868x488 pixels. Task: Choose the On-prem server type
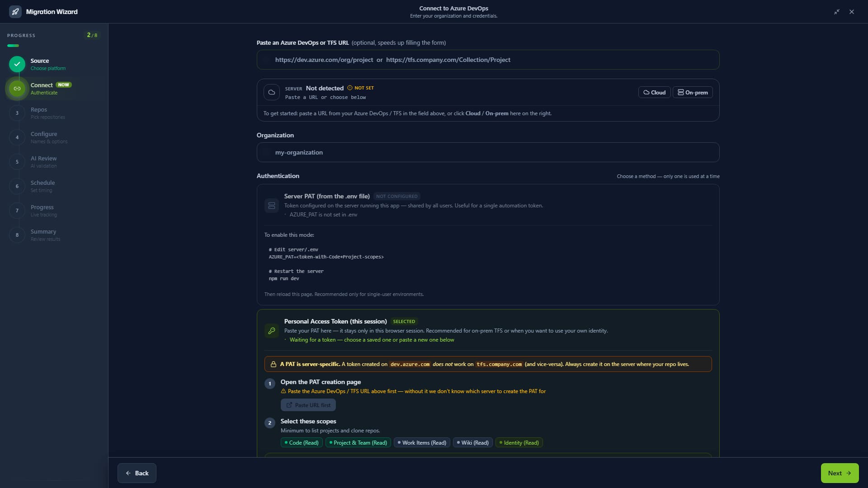(693, 92)
